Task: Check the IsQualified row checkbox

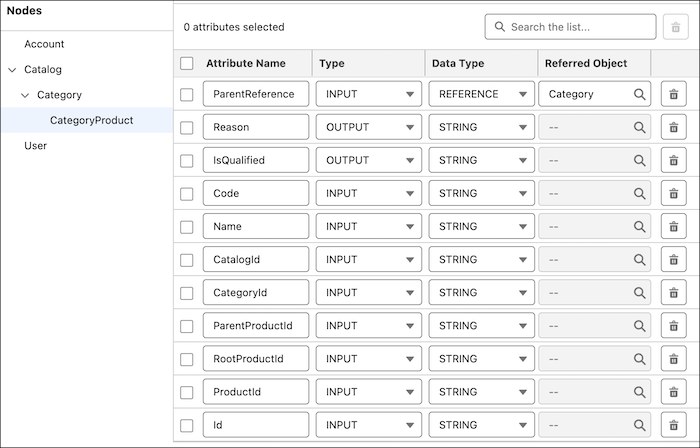Action: 187,161
